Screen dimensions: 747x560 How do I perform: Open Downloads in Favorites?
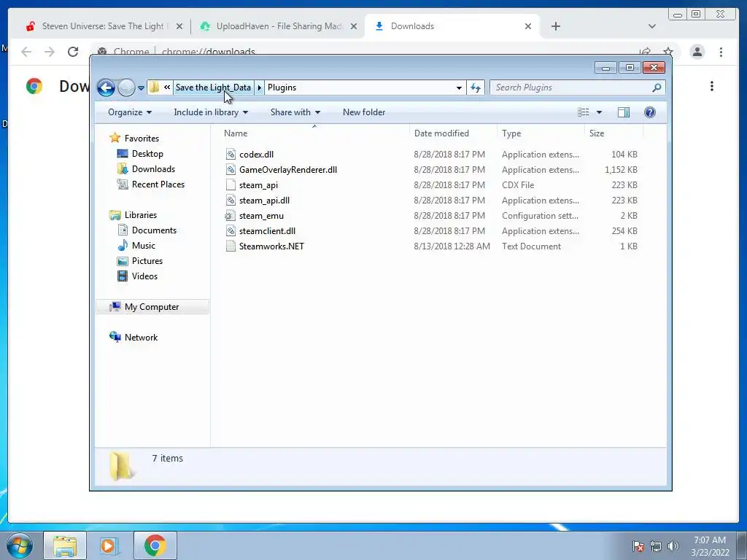[153, 169]
